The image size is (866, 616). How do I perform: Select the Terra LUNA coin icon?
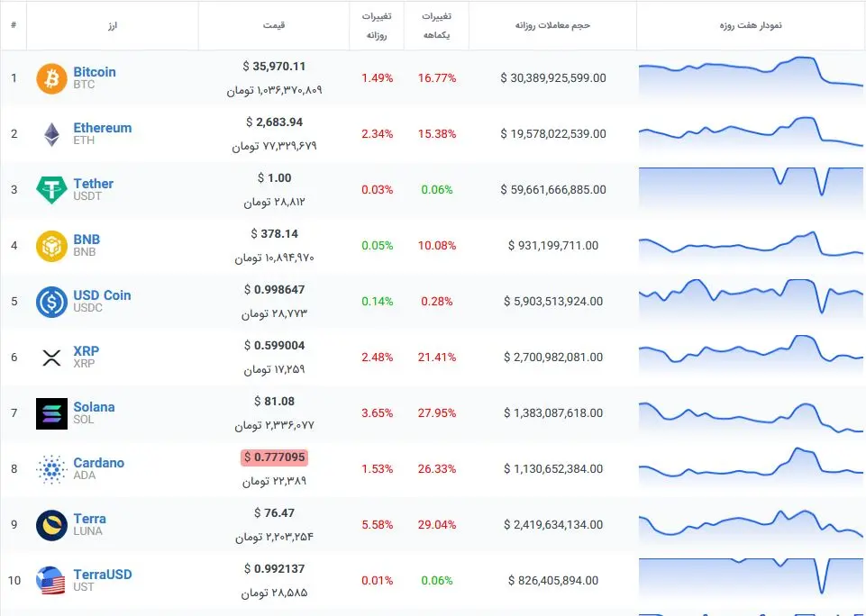pos(51,525)
